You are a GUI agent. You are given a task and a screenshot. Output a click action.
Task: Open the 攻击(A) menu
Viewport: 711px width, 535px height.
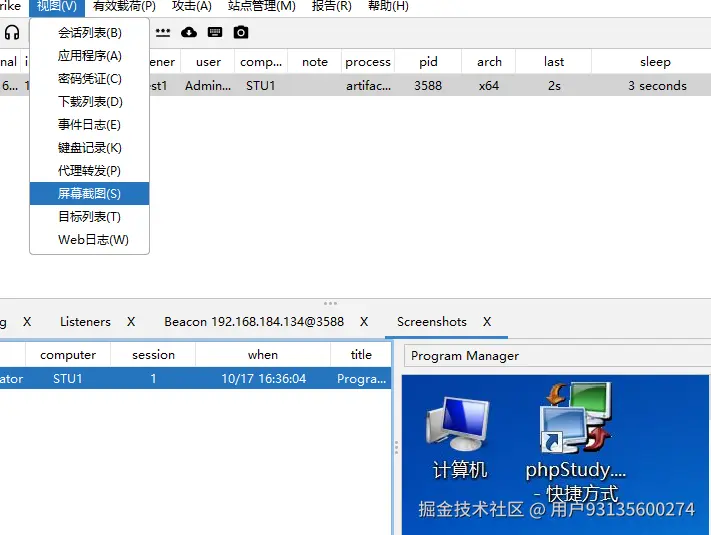[x=192, y=6]
